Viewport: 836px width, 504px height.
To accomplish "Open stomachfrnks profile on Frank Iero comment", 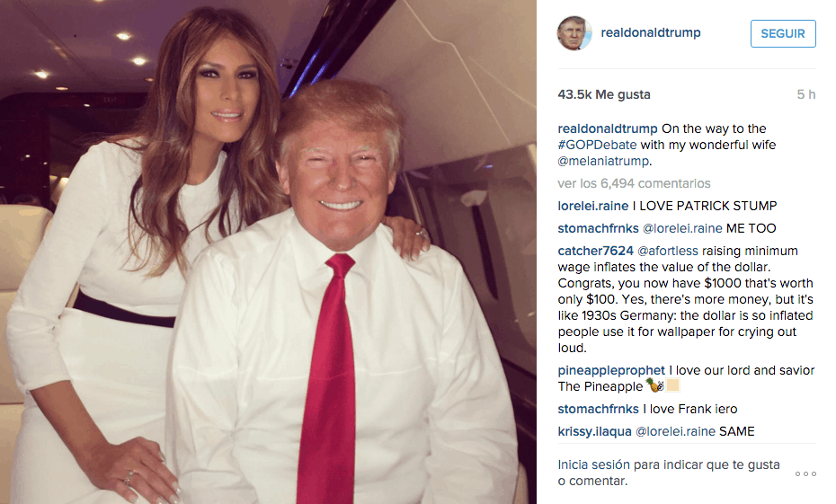I will point(598,409).
